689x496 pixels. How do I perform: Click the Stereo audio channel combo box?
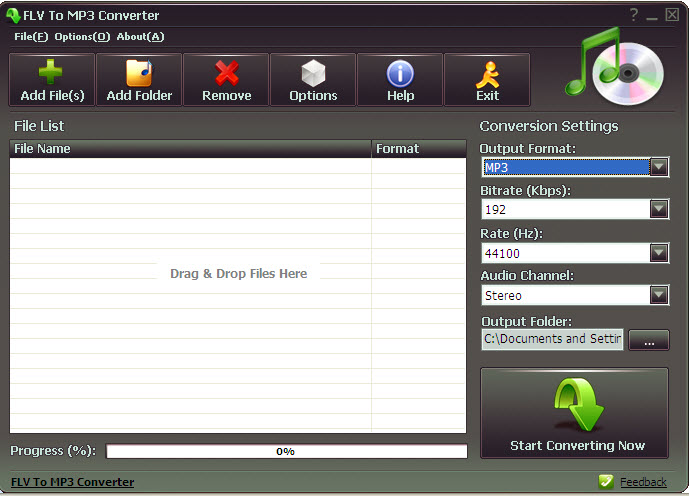coord(575,295)
